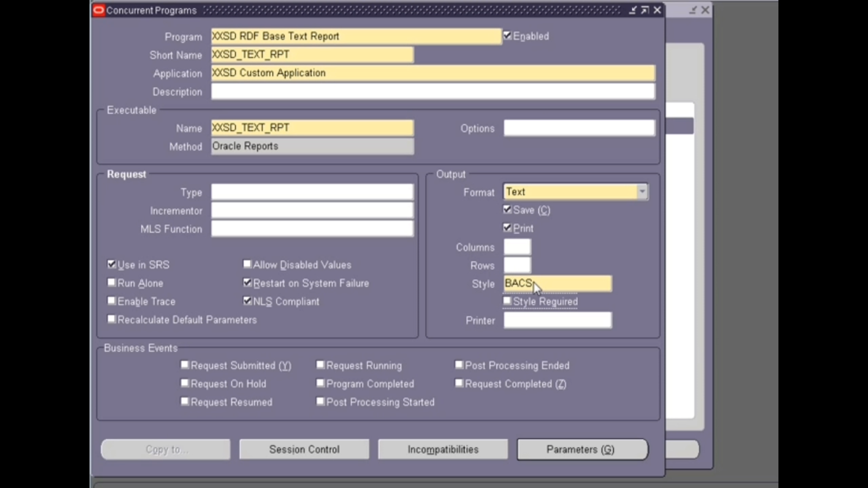The width and height of the screenshot is (868, 488).
Task: Enable the Run Alone option
Action: [x=112, y=282]
